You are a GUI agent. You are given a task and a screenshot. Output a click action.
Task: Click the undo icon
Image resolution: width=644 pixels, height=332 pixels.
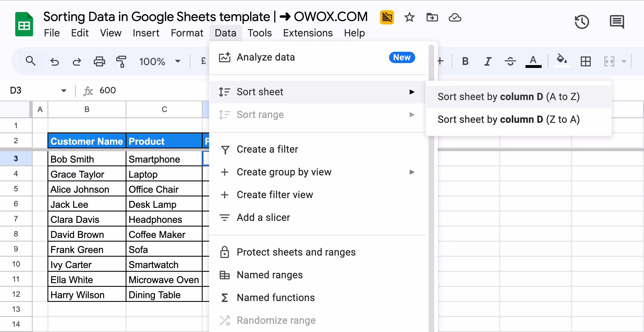(55, 61)
